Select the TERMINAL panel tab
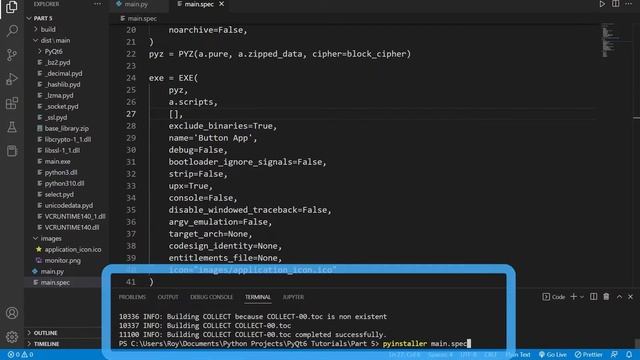 258,297
